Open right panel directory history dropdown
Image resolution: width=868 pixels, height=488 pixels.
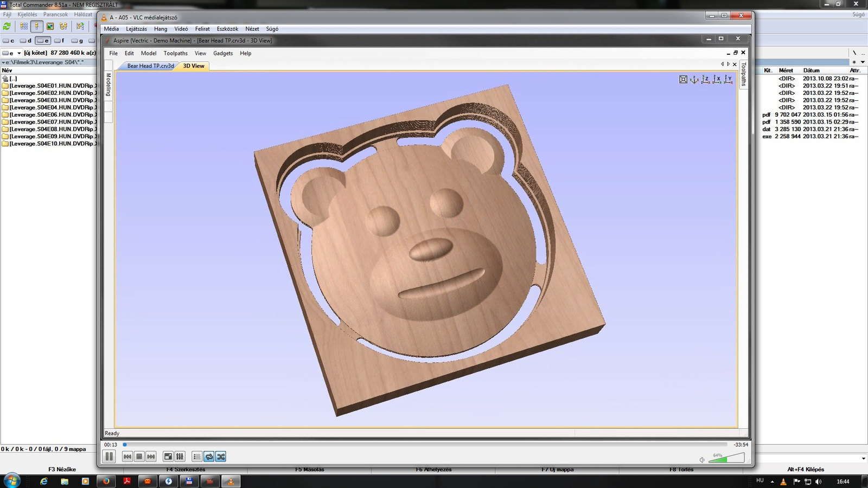click(863, 62)
